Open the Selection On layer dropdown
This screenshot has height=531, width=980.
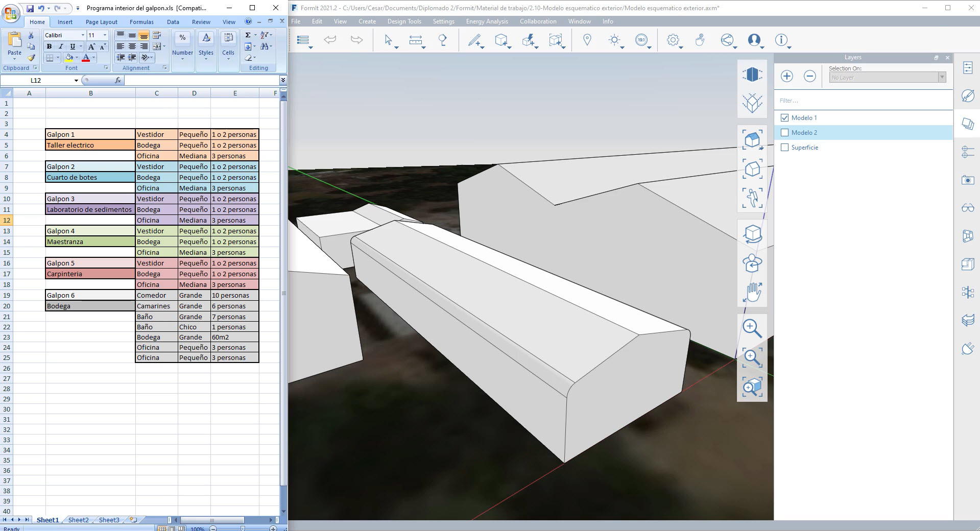(x=941, y=78)
